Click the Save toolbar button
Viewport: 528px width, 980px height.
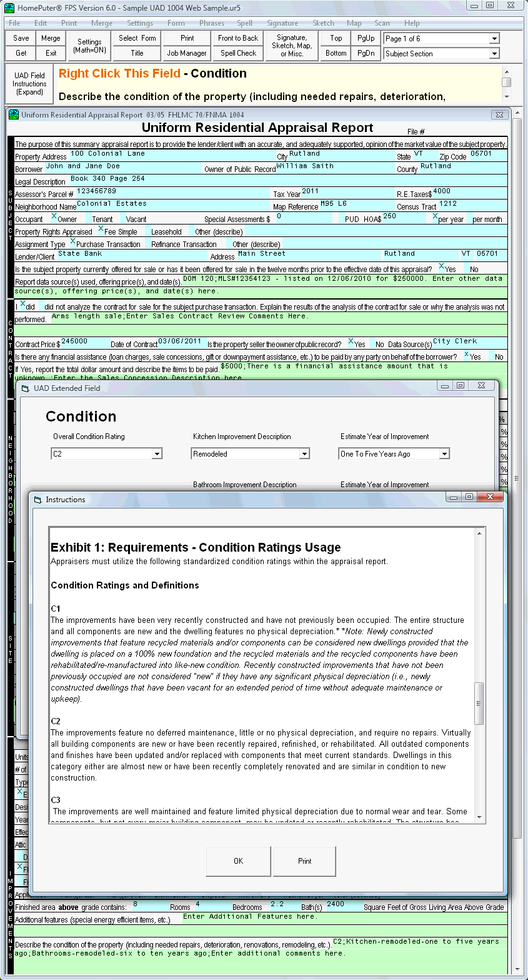[x=21, y=38]
